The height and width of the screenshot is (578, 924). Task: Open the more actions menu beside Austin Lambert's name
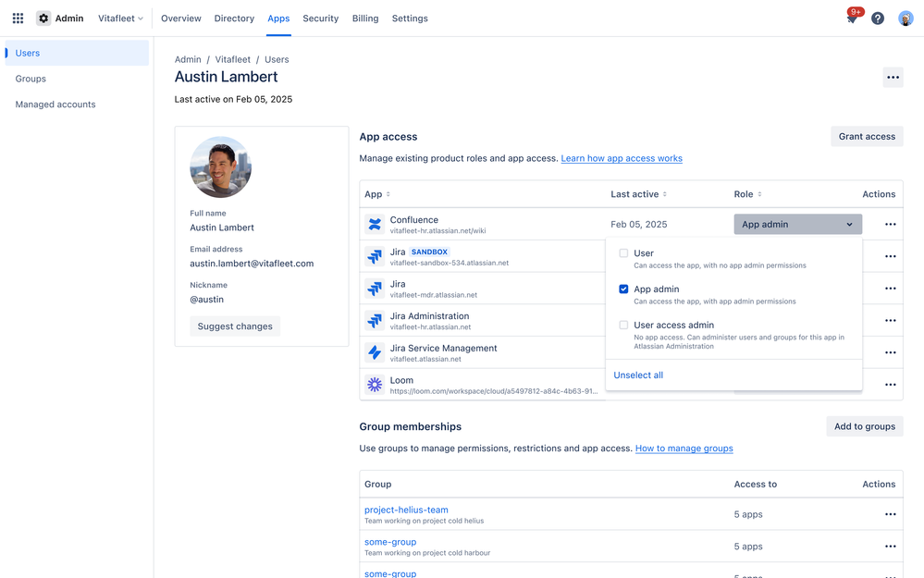tap(893, 77)
